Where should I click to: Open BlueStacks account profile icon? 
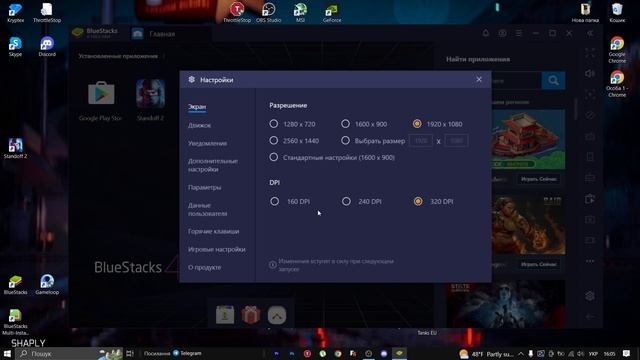[x=502, y=33]
